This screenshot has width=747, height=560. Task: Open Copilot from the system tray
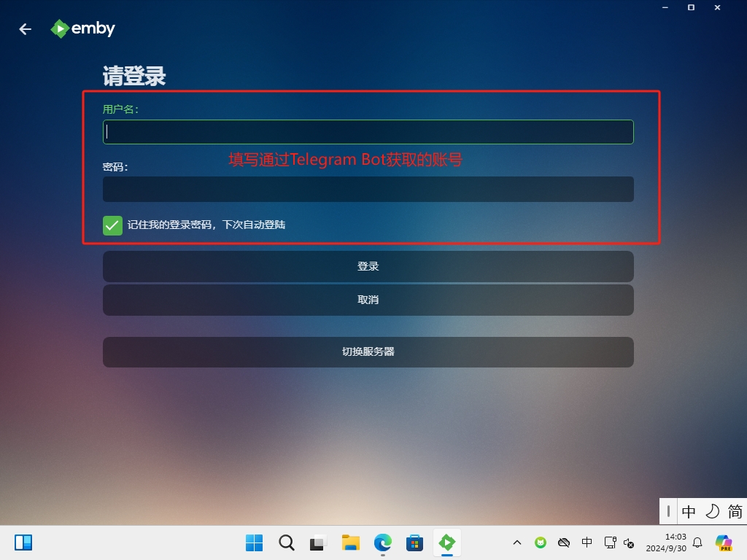(724, 542)
